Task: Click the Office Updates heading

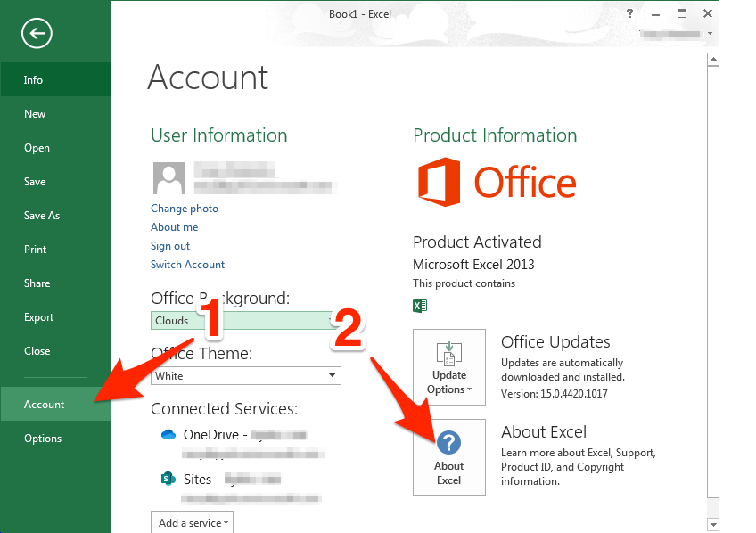Action: click(555, 341)
